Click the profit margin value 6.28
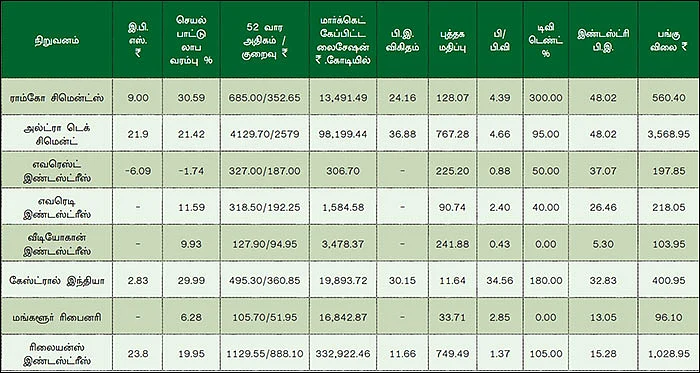700x373 pixels. click(x=191, y=317)
